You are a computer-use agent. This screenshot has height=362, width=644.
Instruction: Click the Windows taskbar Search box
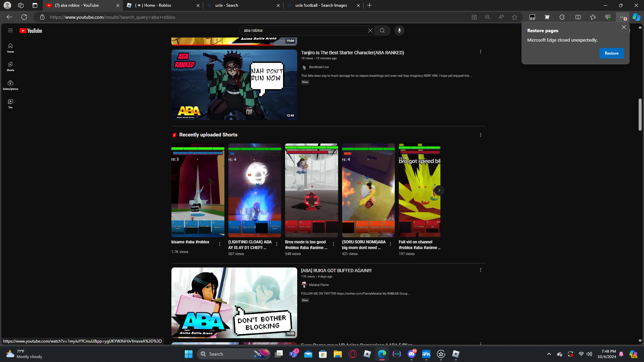[234, 354]
